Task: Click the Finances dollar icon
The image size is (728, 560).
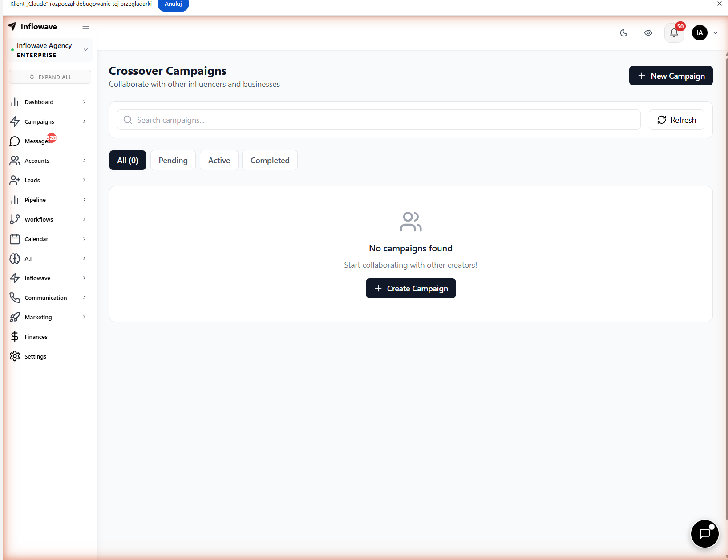Action: [15, 337]
